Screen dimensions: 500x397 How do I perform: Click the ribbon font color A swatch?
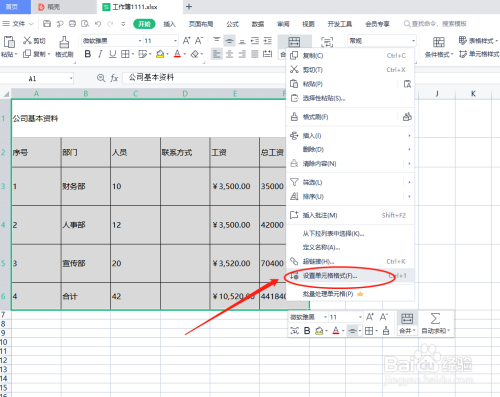177,54
